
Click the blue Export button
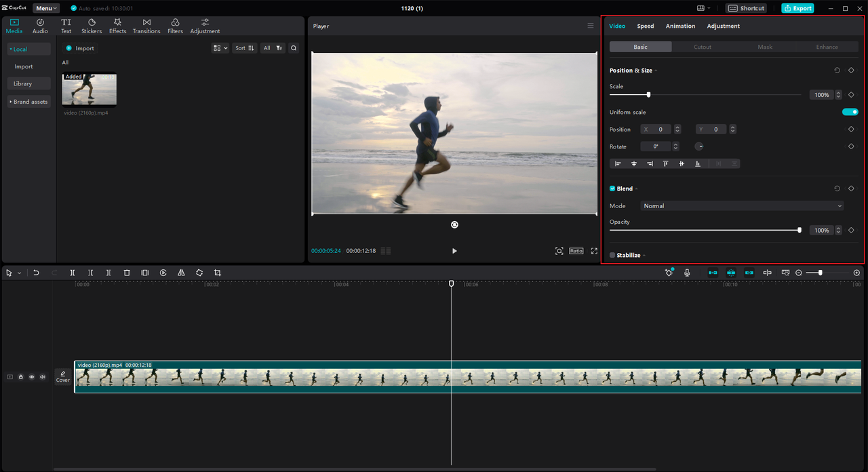pyautogui.click(x=797, y=8)
